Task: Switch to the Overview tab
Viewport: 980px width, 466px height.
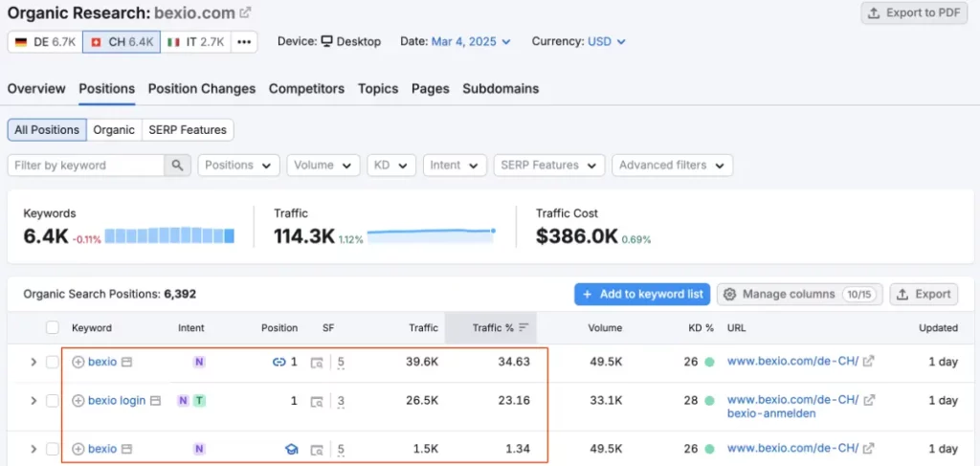Action: click(x=36, y=89)
